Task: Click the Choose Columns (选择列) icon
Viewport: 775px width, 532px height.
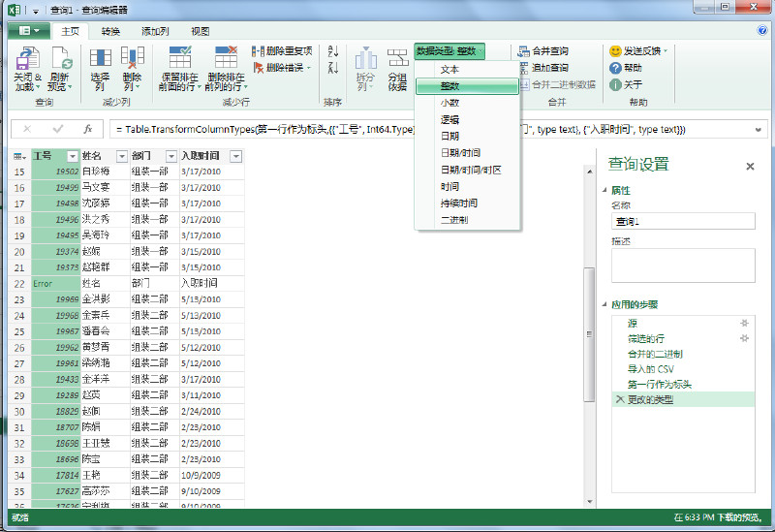Action: tap(101, 58)
